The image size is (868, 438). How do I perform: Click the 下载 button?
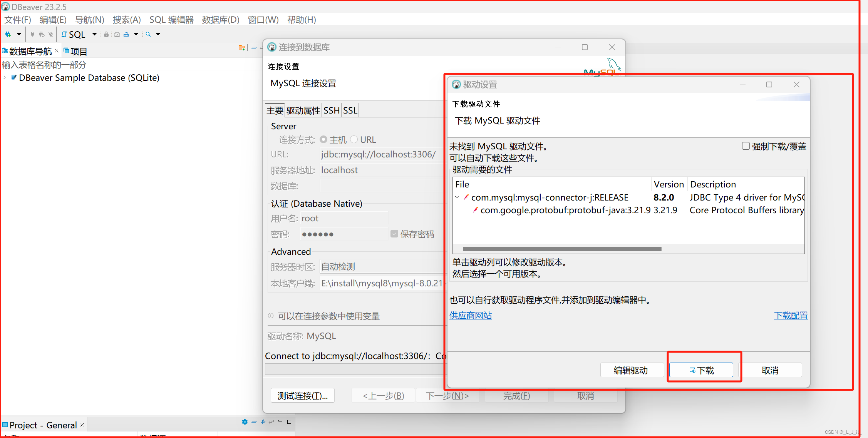[701, 370]
